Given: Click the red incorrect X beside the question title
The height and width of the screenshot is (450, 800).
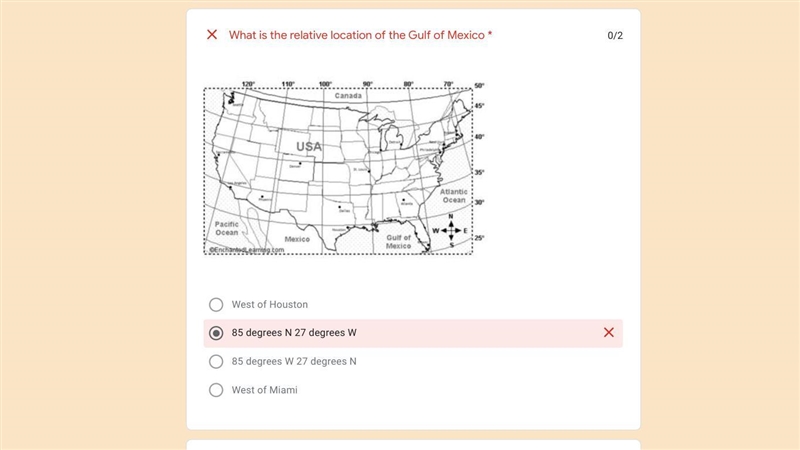Looking at the screenshot, I should 212,35.
